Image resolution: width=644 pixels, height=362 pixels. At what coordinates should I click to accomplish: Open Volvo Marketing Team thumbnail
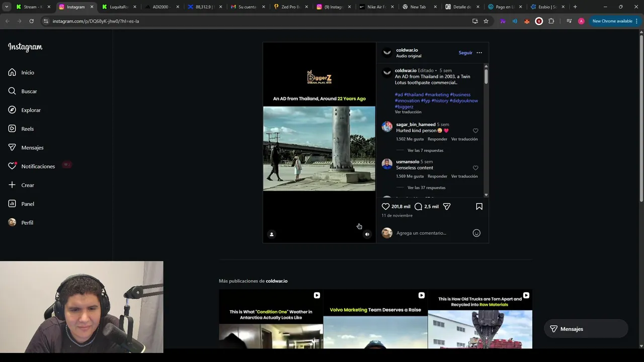[375, 319]
